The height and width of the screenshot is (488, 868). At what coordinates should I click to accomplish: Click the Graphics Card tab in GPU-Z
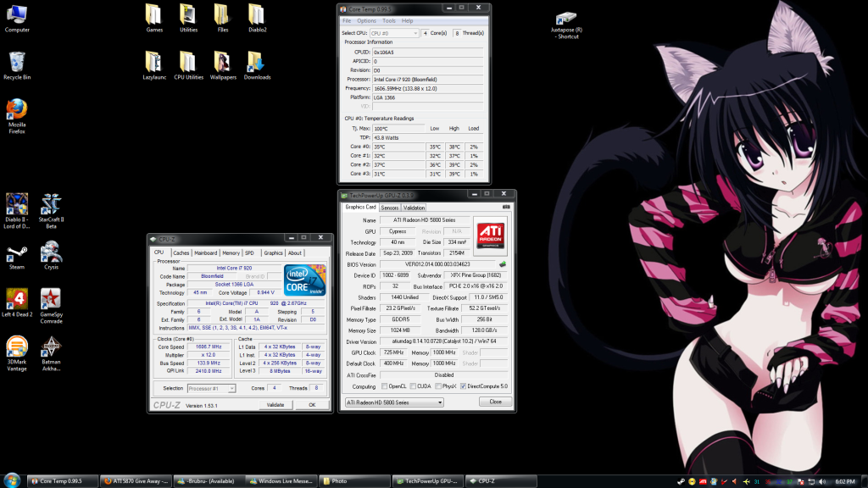(360, 207)
